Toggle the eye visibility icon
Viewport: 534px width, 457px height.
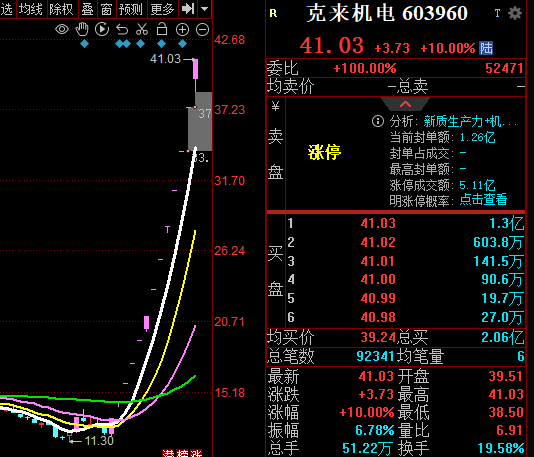tap(62, 30)
